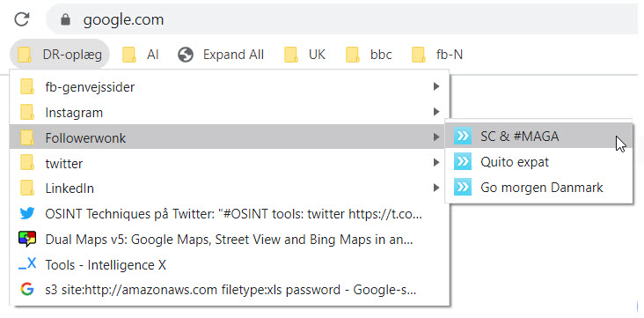Open the UK bookmarks folder
The image size is (644, 318).
point(304,55)
